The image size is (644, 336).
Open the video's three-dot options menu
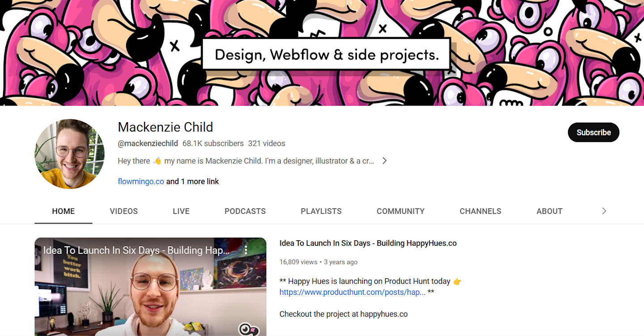(246, 250)
